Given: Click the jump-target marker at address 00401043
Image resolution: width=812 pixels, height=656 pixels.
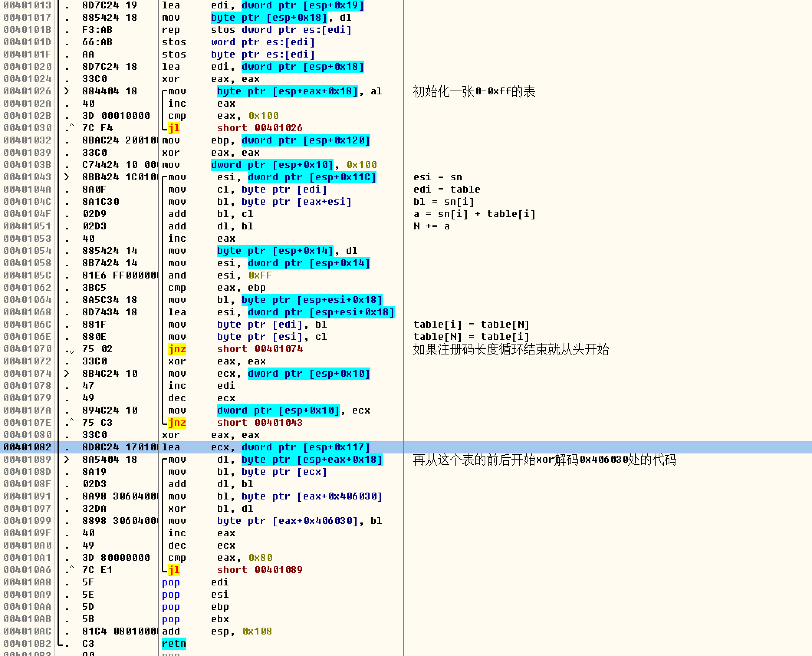Looking at the screenshot, I should click(x=67, y=177).
